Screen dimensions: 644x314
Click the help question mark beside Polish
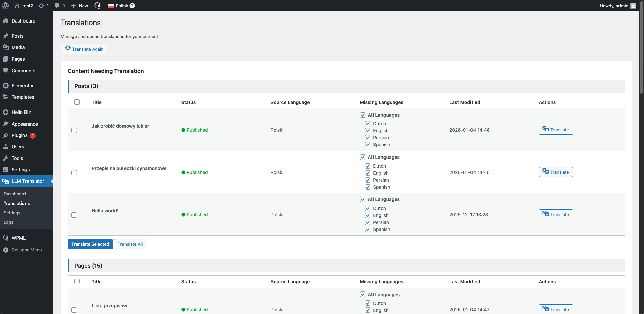(x=132, y=6)
